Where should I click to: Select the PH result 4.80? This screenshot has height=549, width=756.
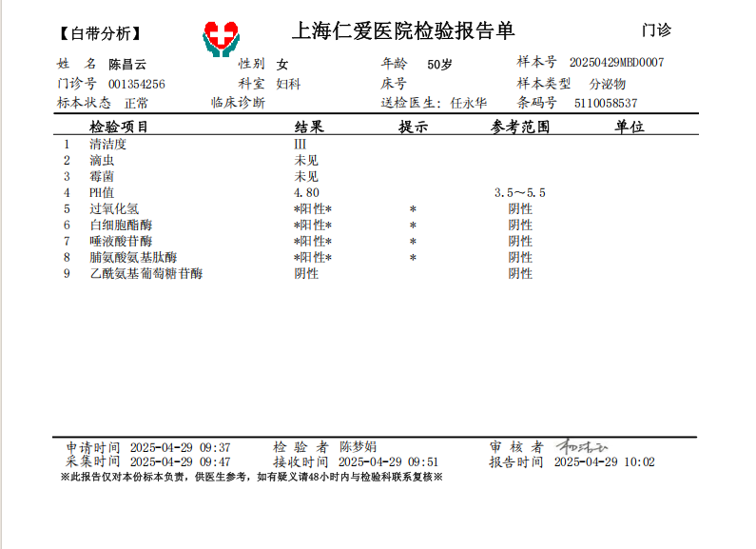(306, 192)
